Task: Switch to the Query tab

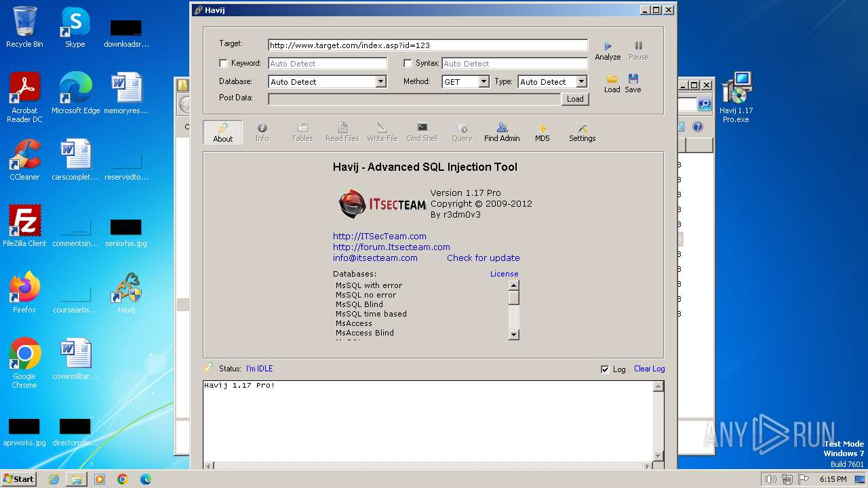Action: coord(462,132)
